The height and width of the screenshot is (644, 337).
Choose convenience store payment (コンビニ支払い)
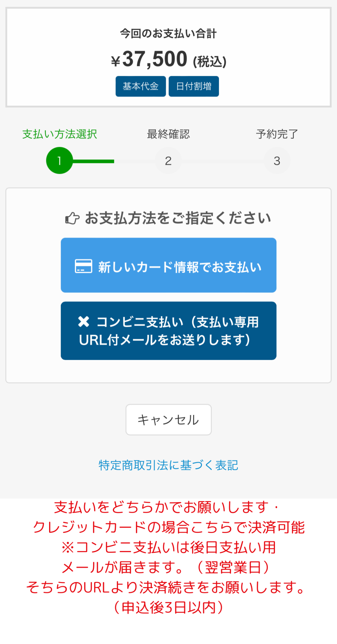(168, 330)
